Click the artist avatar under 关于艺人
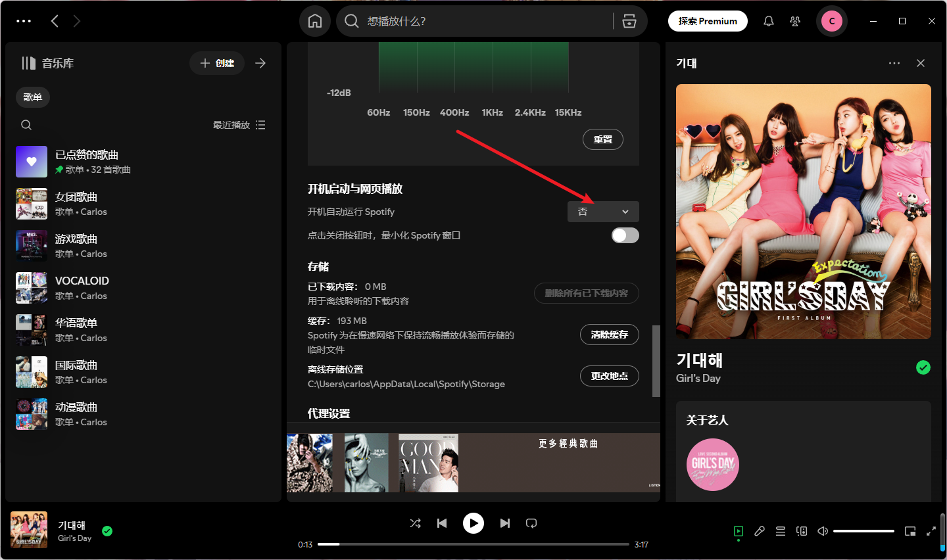This screenshot has width=947, height=560. pos(713,465)
